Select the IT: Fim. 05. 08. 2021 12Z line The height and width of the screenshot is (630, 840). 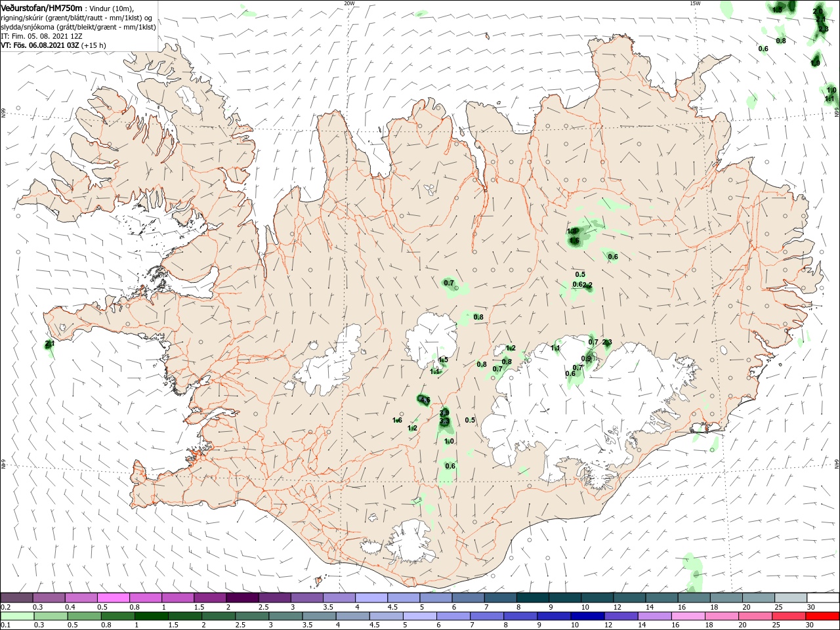pos(42,36)
